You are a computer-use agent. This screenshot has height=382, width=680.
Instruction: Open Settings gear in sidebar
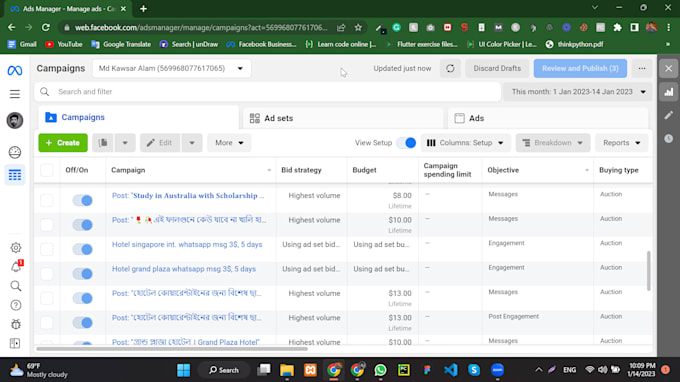(16, 248)
